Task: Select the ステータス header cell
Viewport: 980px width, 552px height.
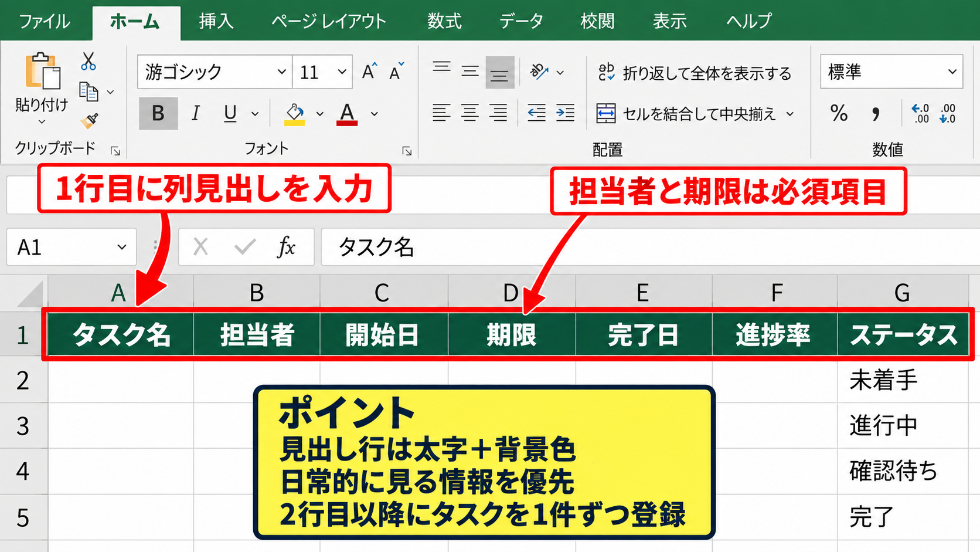Action: (903, 334)
